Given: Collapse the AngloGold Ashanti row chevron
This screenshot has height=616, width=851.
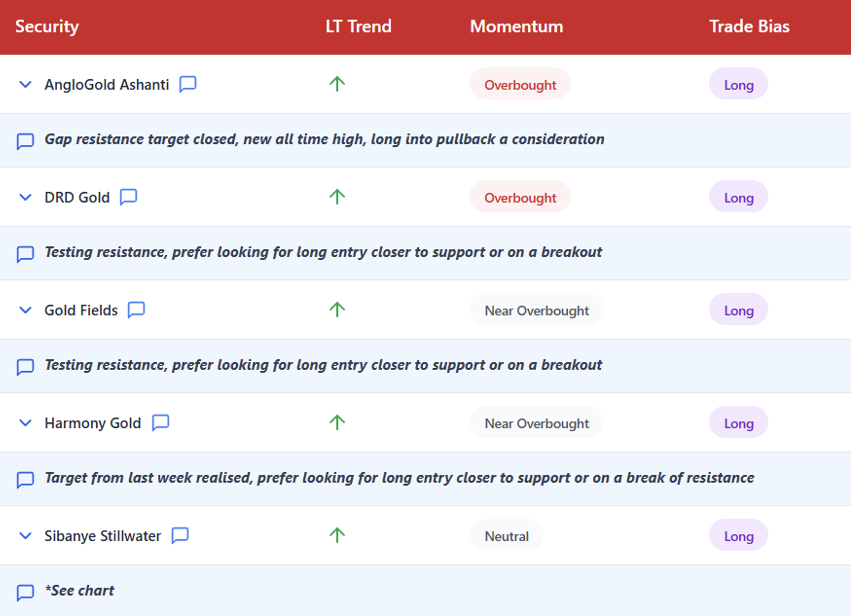Looking at the screenshot, I should pos(26,84).
